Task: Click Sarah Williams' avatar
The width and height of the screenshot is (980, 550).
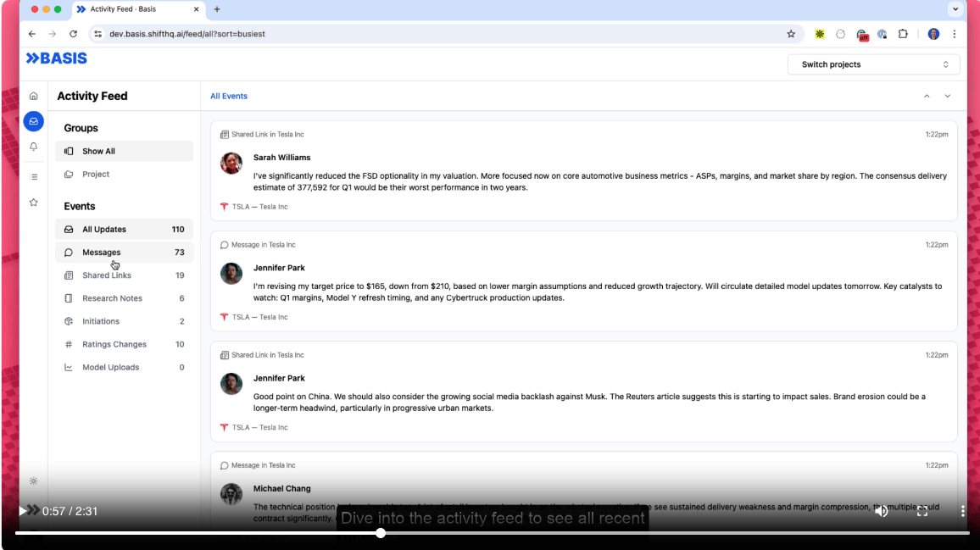Action: click(x=231, y=163)
